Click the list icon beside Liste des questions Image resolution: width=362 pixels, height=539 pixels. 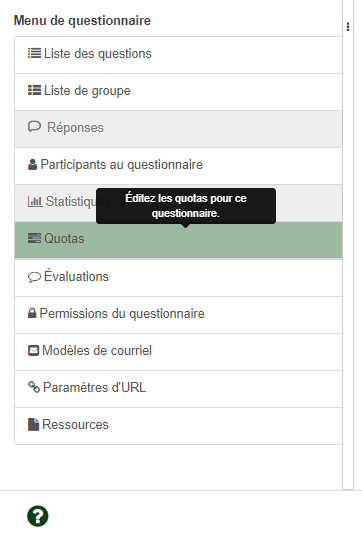34,53
